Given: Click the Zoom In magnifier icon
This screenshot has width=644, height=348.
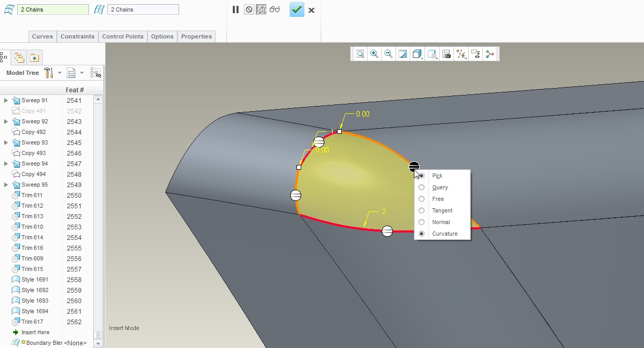Looking at the screenshot, I should [x=374, y=54].
